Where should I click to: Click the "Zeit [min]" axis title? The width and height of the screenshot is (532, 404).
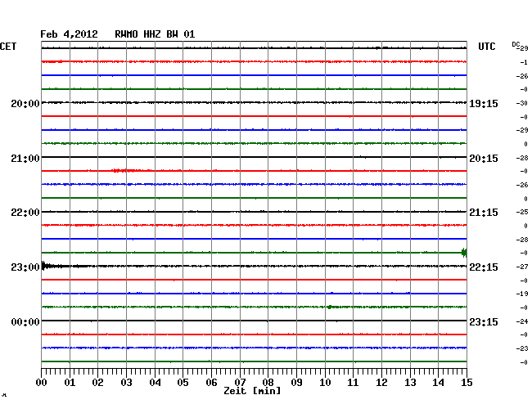click(x=252, y=391)
